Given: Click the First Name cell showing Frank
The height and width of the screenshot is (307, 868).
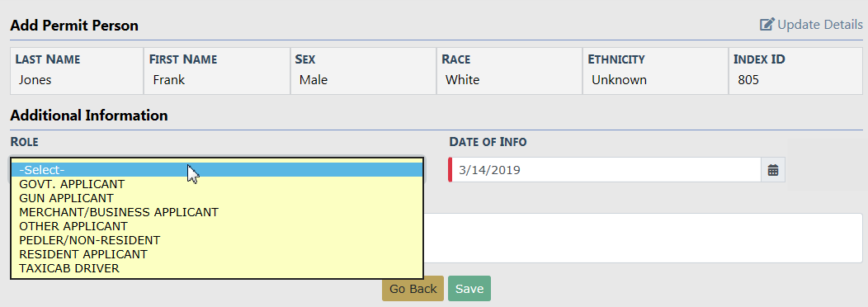Looking at the screenshot, I should tap(217, 71).
